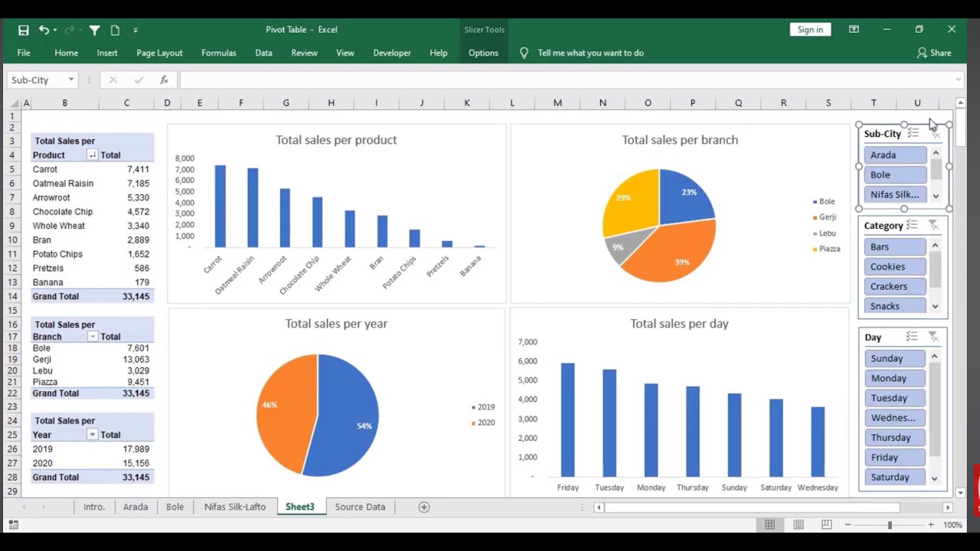The image size is (980, 551).
Task: Switch to Page Layout view icon
Action: (x=799, y=525)
